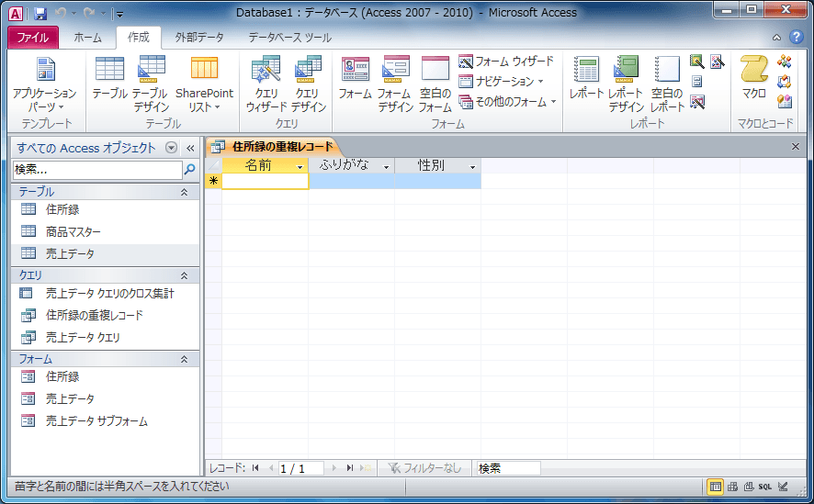Create a blank form (空白のフォーム)
This screenshot has width=814, height=504.
(435, 84)
